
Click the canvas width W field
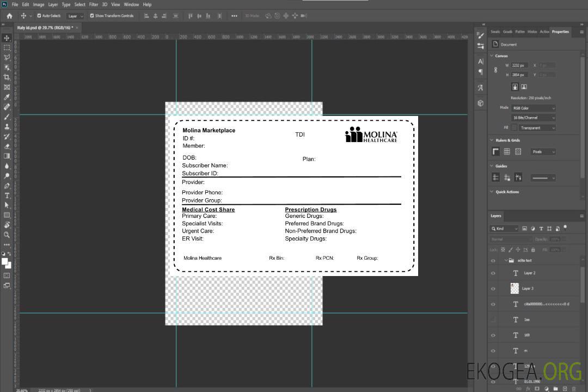[520, 65]
